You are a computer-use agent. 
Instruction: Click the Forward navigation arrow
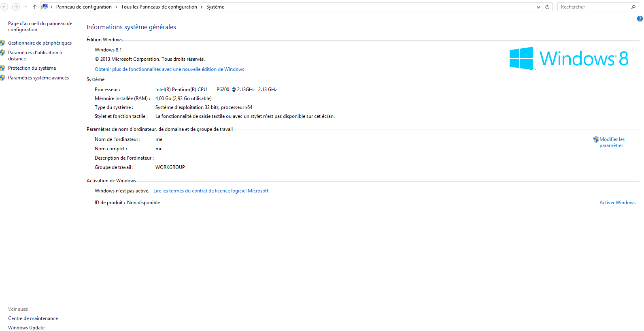point(16,7)
